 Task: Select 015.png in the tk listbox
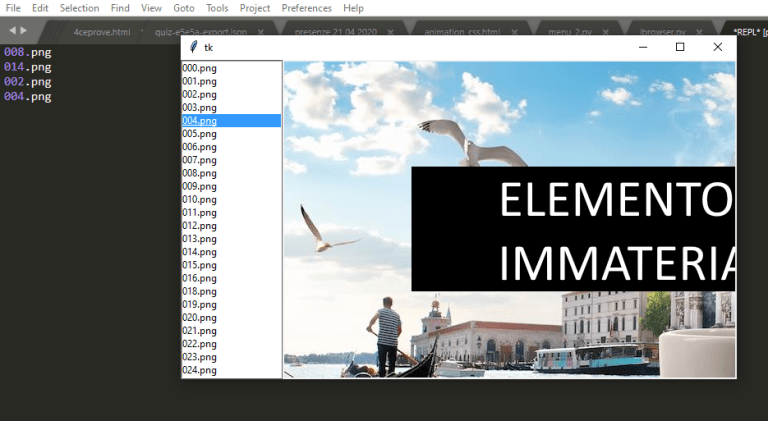[231, 265]
